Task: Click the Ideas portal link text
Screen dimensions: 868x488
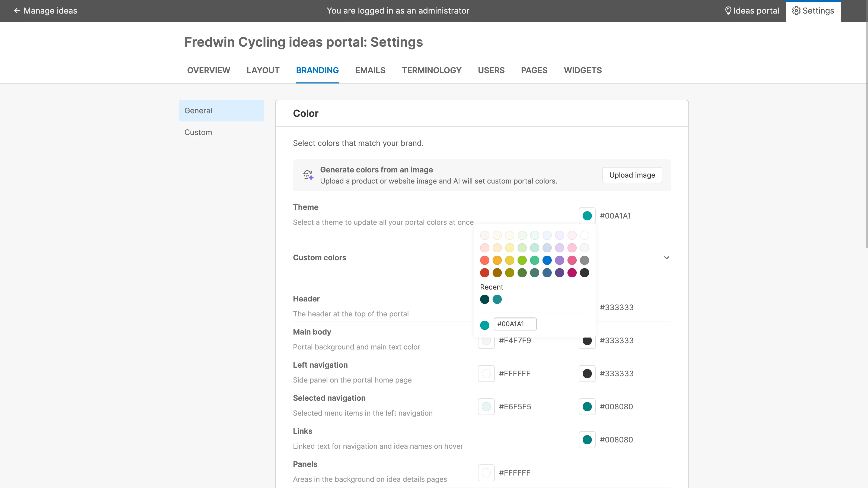Action: [x=756, y=11]
